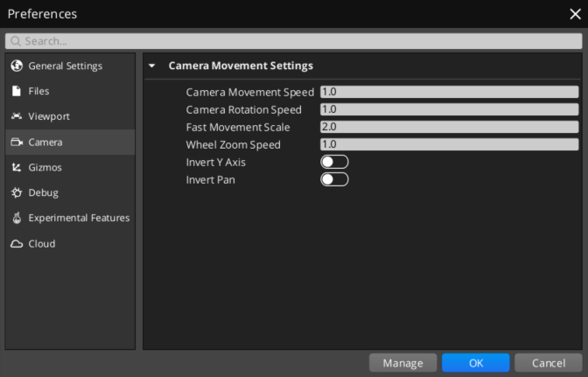
Task: Click the Cloud icon in sidebar
Action: tap(17, 243)
